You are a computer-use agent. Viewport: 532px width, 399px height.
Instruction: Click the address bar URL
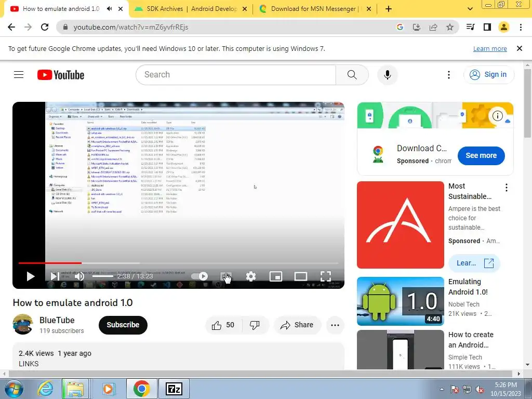click(130, 27)
